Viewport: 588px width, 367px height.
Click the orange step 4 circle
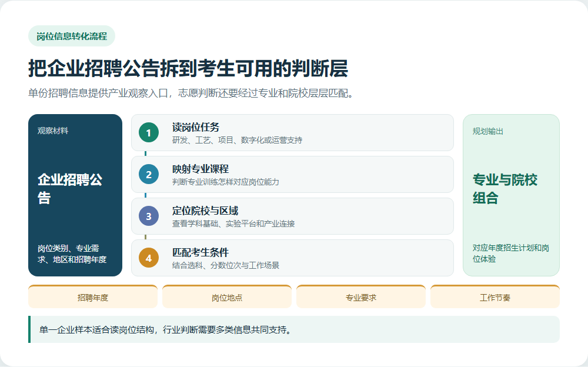(x=149, y=258)
